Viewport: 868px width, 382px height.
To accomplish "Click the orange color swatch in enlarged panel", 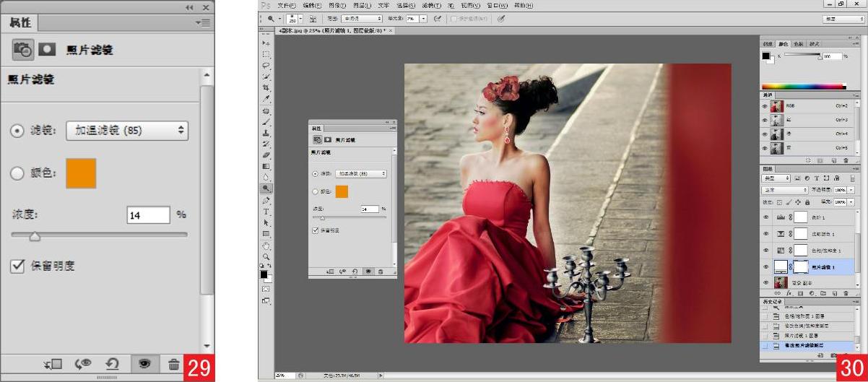I will click(81, 174).
